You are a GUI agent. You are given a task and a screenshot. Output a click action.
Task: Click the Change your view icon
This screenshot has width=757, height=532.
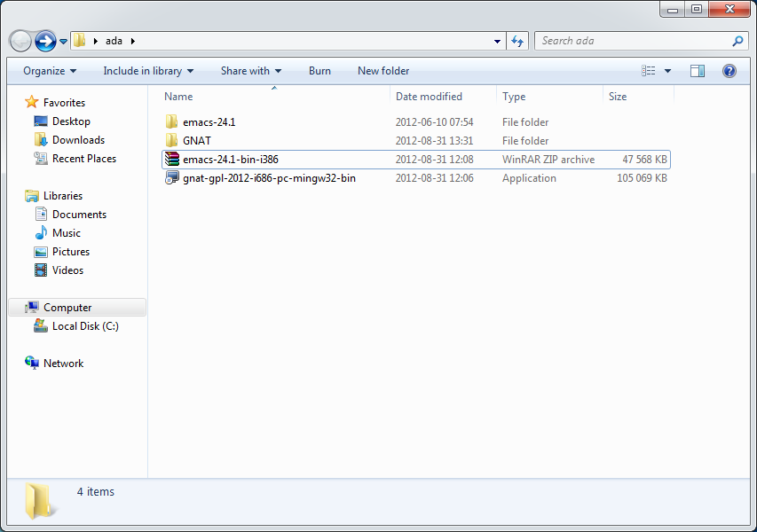[649, 71]
